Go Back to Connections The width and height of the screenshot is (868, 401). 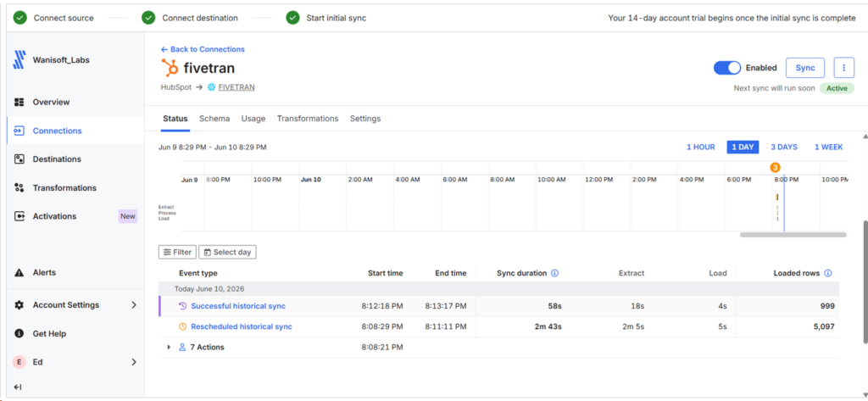pos(203,49)
